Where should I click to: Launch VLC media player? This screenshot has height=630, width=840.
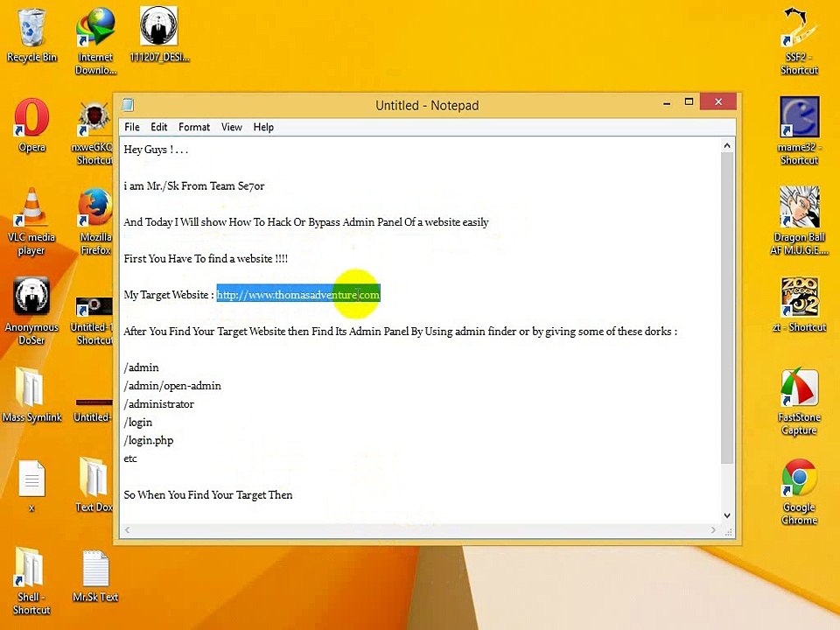(31, 221)
